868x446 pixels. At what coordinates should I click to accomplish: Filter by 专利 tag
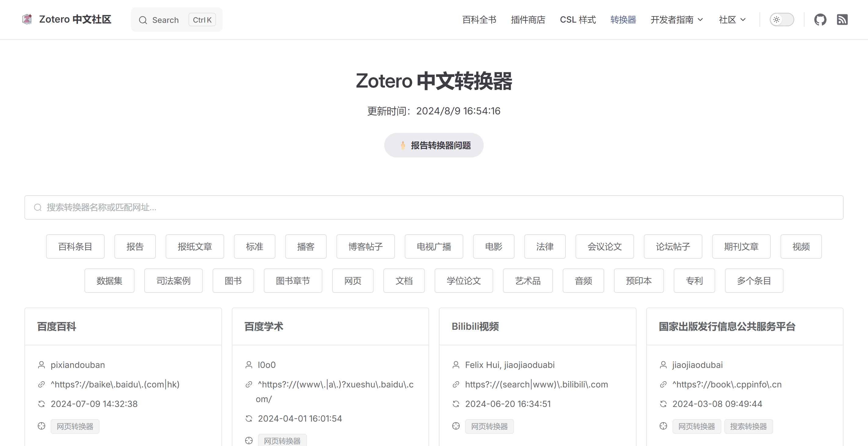(694, 280)
